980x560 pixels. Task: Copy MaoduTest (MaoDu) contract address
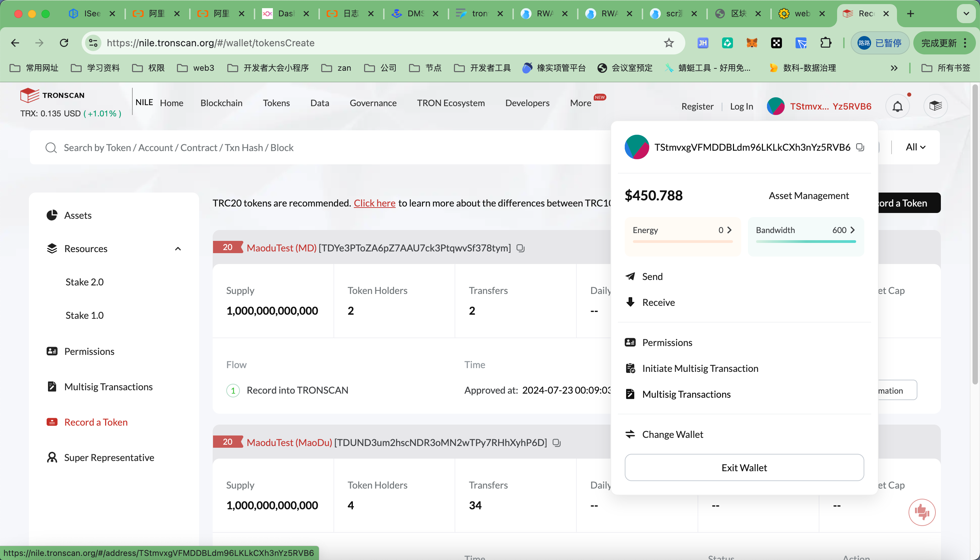click(x=557, y=443)
